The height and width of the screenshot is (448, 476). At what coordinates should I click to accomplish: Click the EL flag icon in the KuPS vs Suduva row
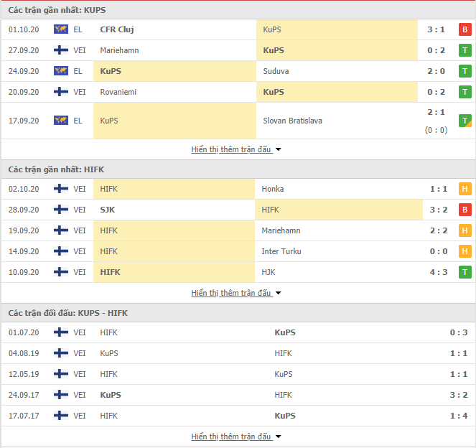click(61, 71)
